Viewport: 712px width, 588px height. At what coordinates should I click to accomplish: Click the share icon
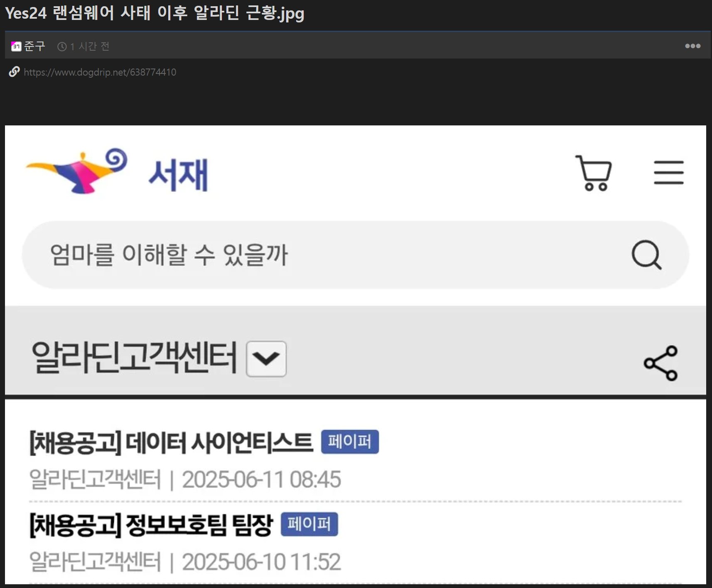click(661, 363)
